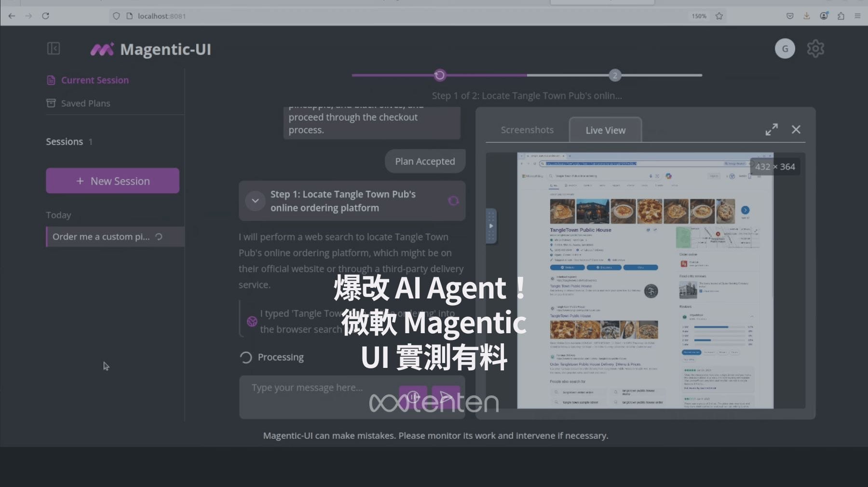This screenshot has height=487, width=868.
Task: Open the browser account icon
Action: [x=824, y=16]
